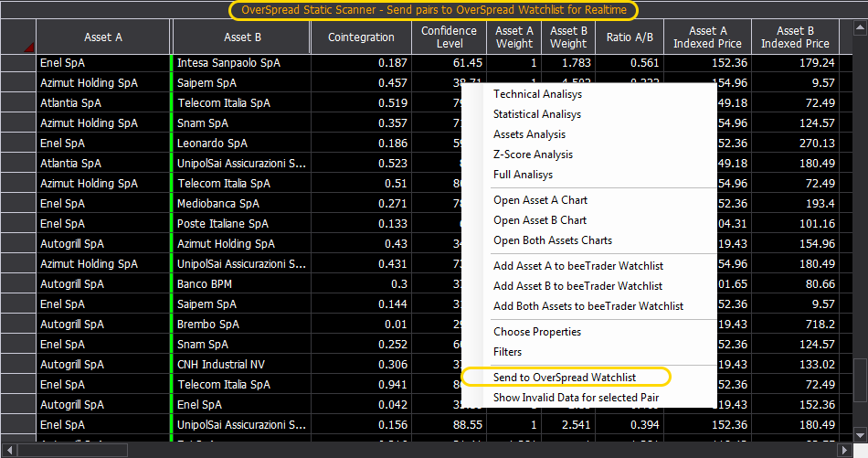
Task: Select Statistical Analisys menu entry
Action: (537, 114)
